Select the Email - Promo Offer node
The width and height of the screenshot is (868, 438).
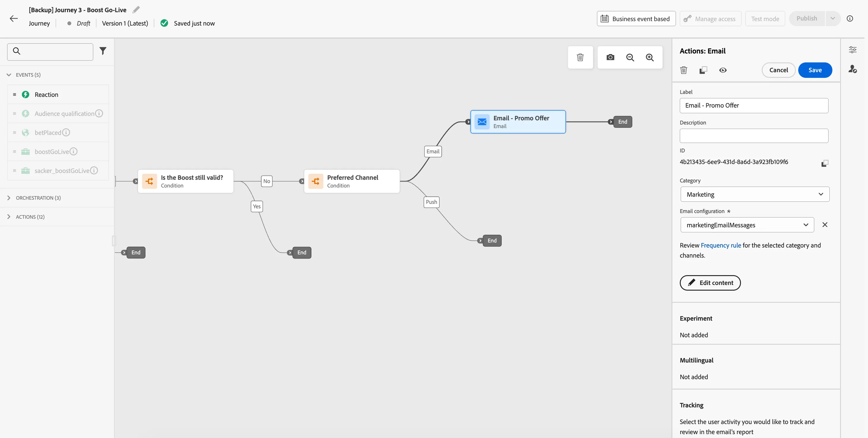(x=518, y=122)
